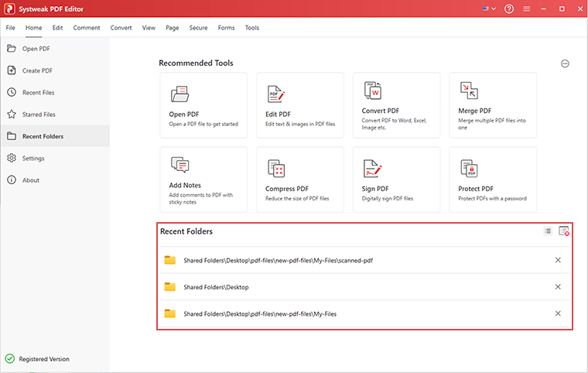
Task: Click 'Reduce the size of PDF files' text
Action: (x=297, y=199)
